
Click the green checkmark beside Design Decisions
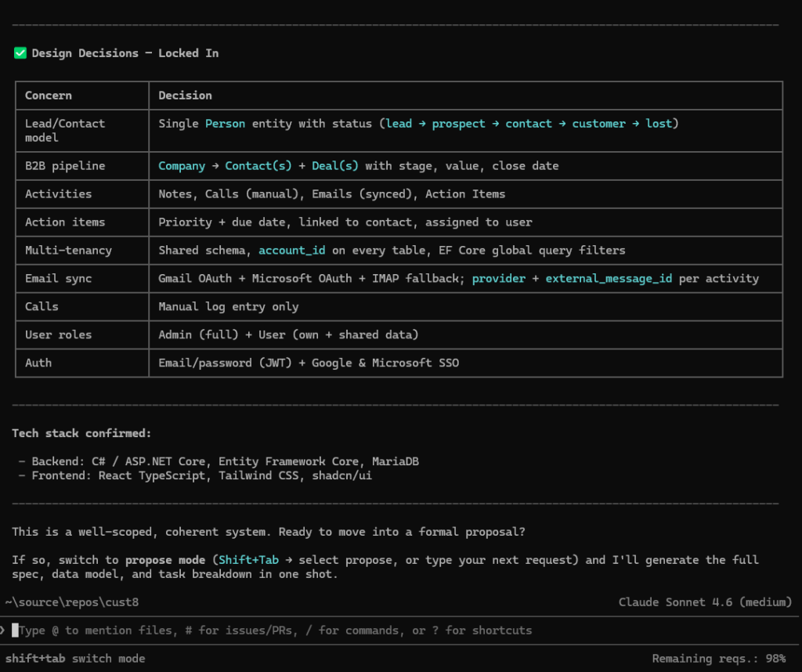(x=20, y=53)
